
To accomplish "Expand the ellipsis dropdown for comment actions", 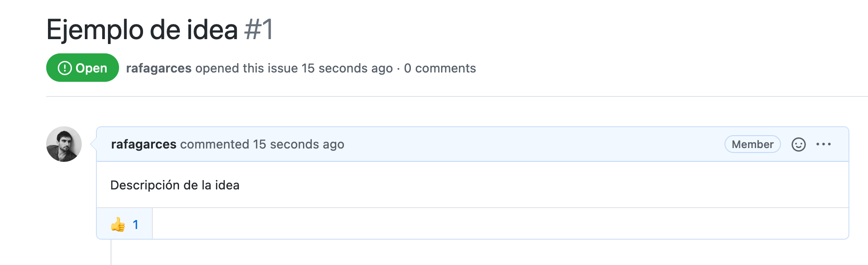I will [824, 144].
